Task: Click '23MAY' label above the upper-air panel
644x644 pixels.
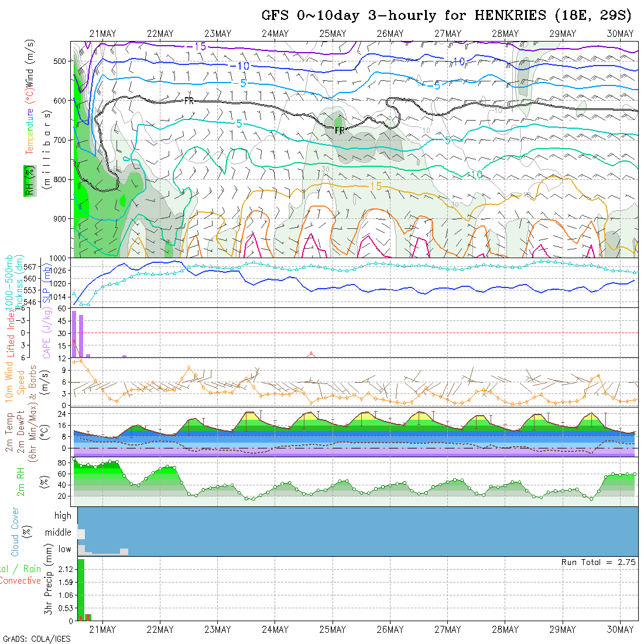Action: coord(218,34)
